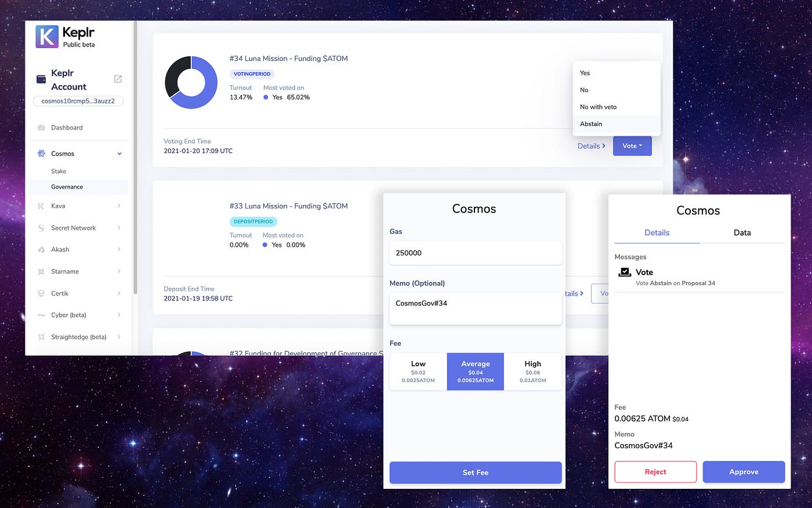The height and width of the screenshot is (508, 812).
Task: Expand the Akash chain menu
Action: point(119,250)
